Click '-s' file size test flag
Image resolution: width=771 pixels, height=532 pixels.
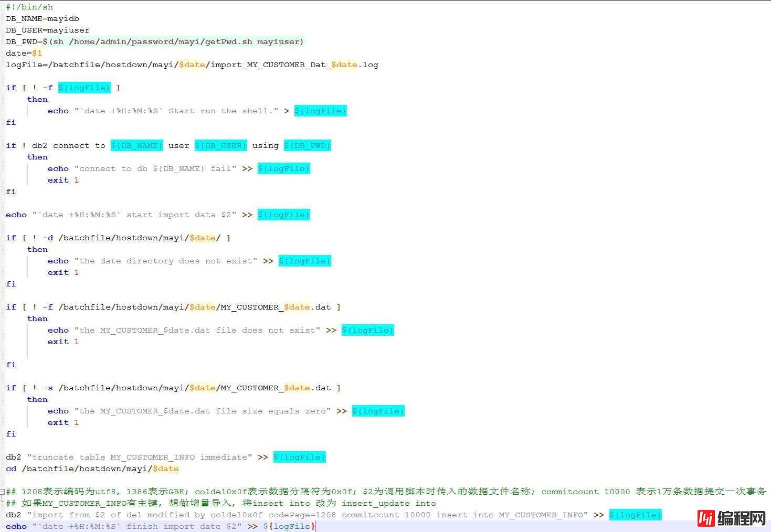[48, 388]
